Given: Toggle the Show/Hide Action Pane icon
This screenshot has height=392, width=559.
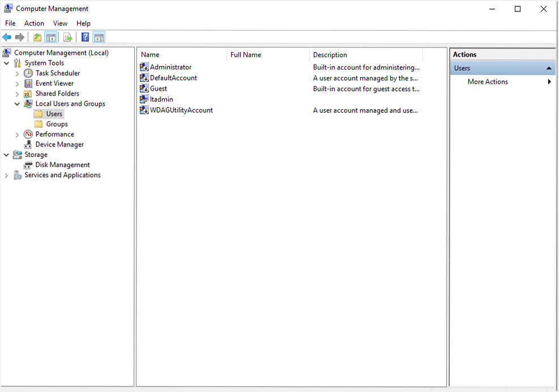Looking at the screenshot, I should 99,37.
